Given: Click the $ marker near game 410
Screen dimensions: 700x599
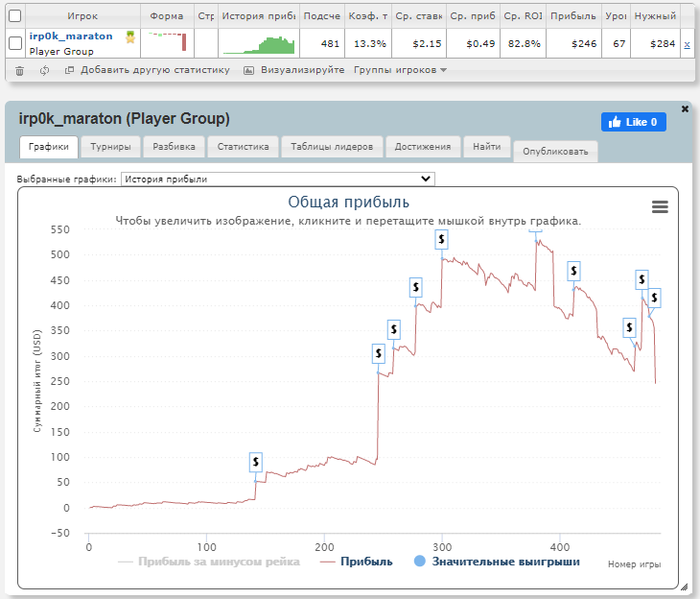Looking at the screenshot, I should [574, 271].
